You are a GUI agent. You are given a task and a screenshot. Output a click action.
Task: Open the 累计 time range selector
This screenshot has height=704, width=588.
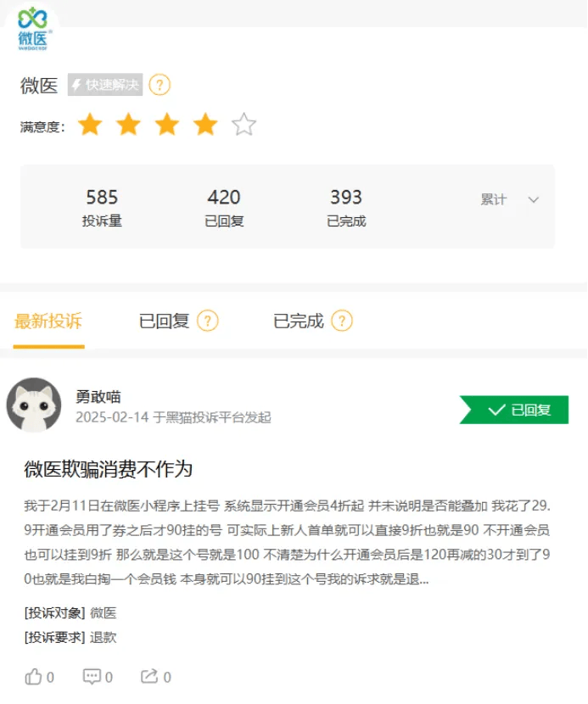click(509, 199)
